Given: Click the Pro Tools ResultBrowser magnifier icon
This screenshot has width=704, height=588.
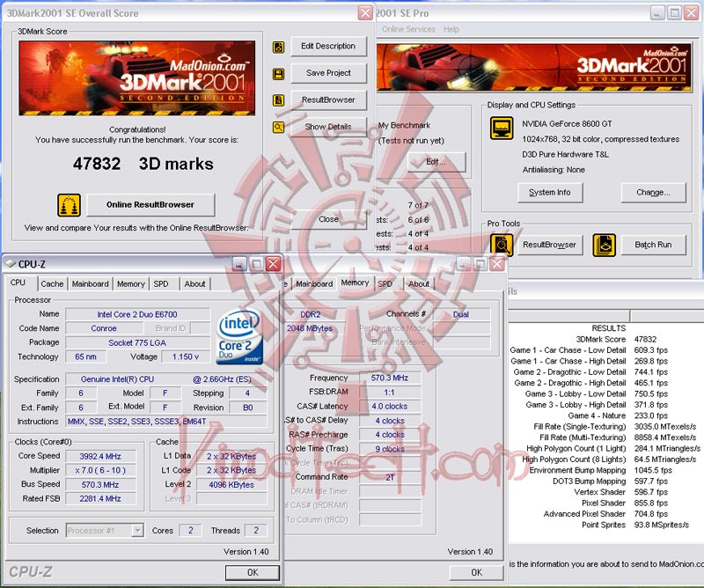Looking at the screenshot, I should [x=502, y=246].
